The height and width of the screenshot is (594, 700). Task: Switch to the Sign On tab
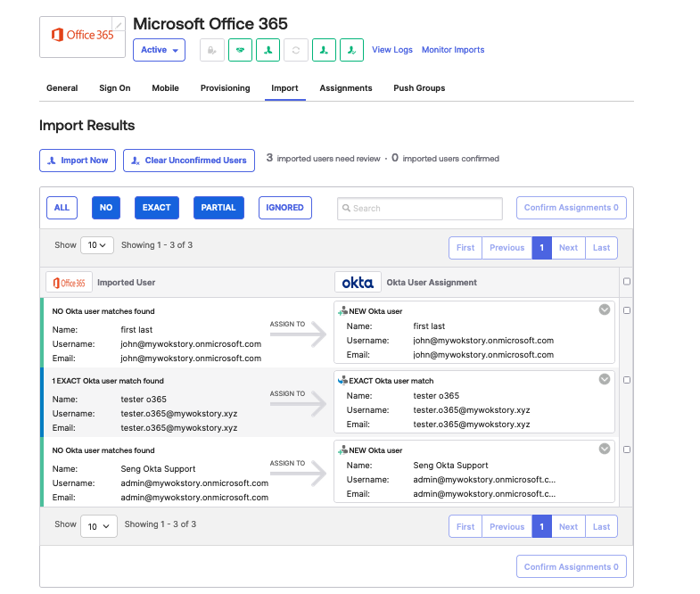coord(115,88)
